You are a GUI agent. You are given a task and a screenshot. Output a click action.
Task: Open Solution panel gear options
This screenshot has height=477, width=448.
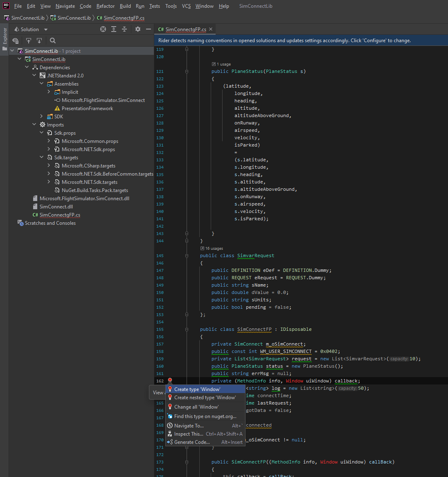coord(138,29)
